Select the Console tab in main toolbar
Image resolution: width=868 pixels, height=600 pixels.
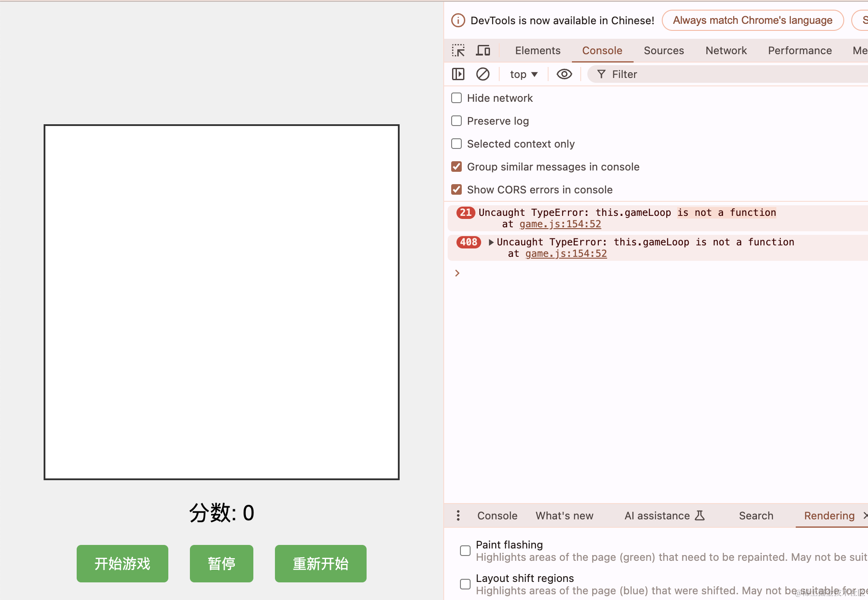point(602,51)
